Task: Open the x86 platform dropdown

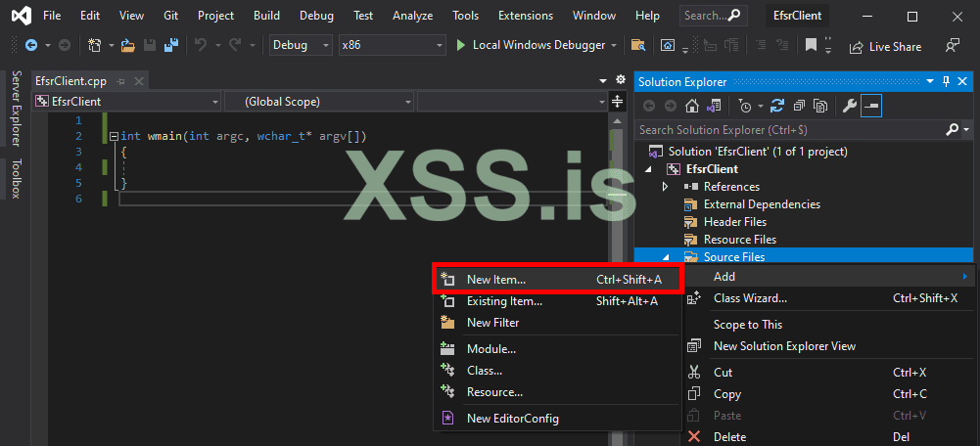Action: [392, 45]
